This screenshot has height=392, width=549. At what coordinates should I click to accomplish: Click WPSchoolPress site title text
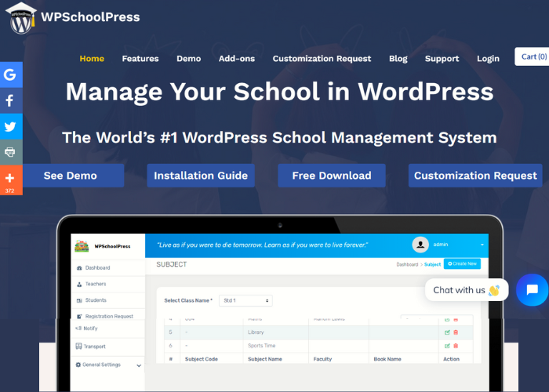90,16
